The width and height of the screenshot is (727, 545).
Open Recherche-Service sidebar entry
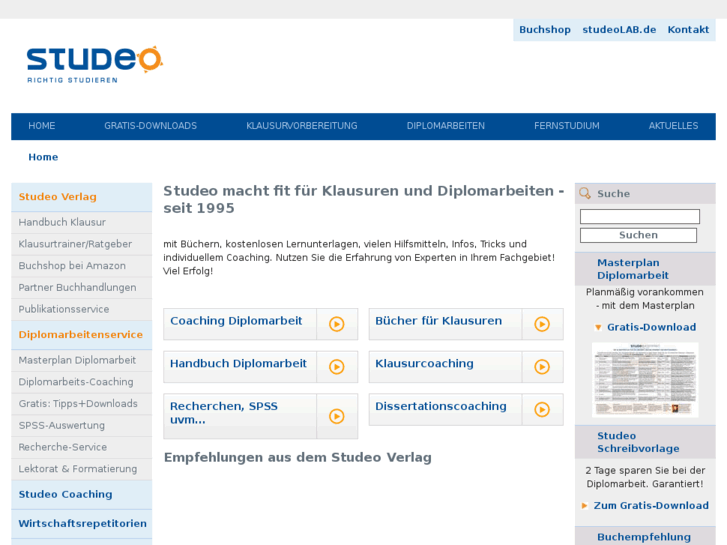82,448
